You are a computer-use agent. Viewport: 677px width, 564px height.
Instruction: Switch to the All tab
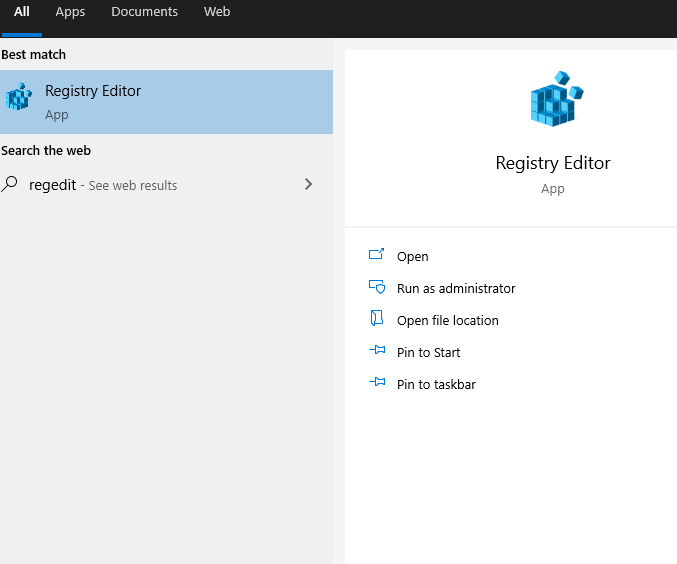[x=22, y=12]
